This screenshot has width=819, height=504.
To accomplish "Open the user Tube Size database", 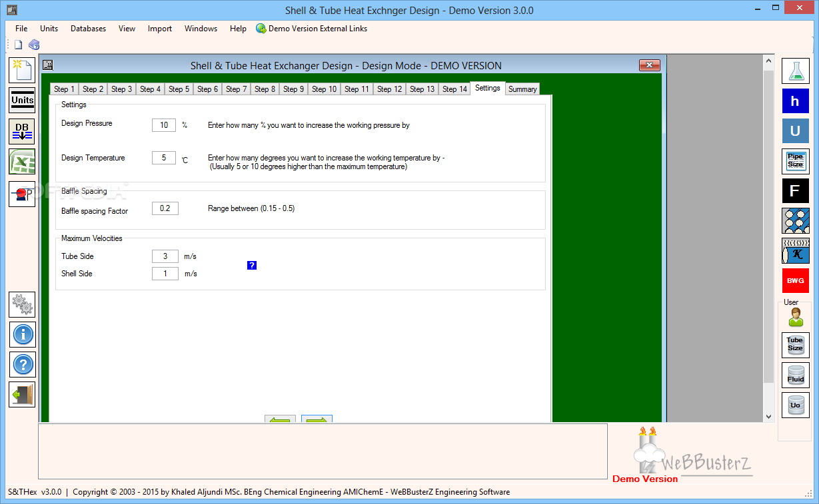I will (795, 345).
